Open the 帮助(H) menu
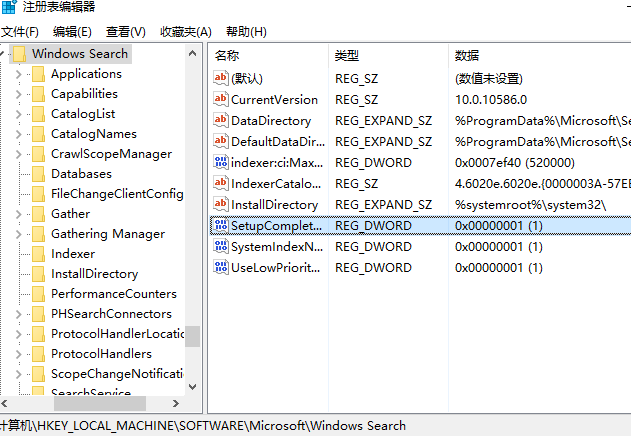This screenshot has height=436, width=631. pos(246,32)
